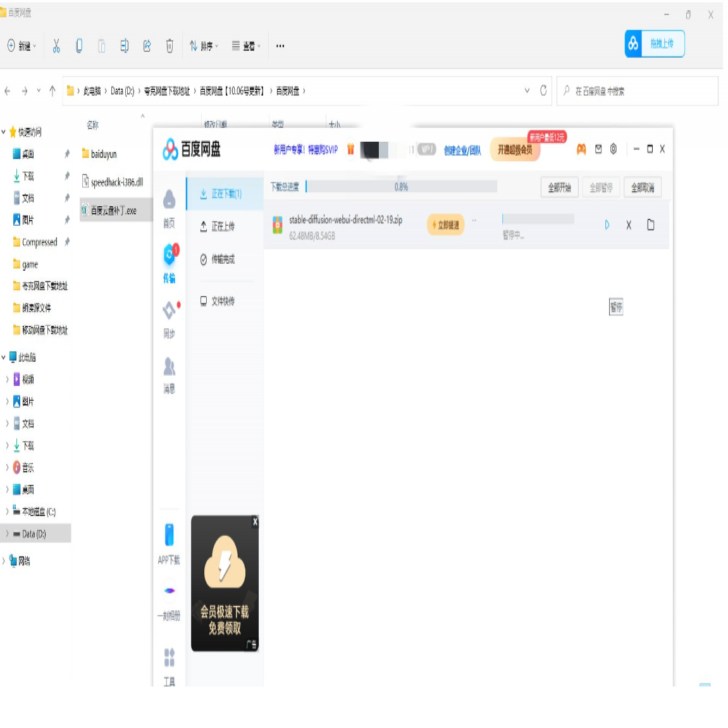This screenshot has width=728, height=728.
Task: Expand the 音乐 tree node
Action: [x=7, y=467]
